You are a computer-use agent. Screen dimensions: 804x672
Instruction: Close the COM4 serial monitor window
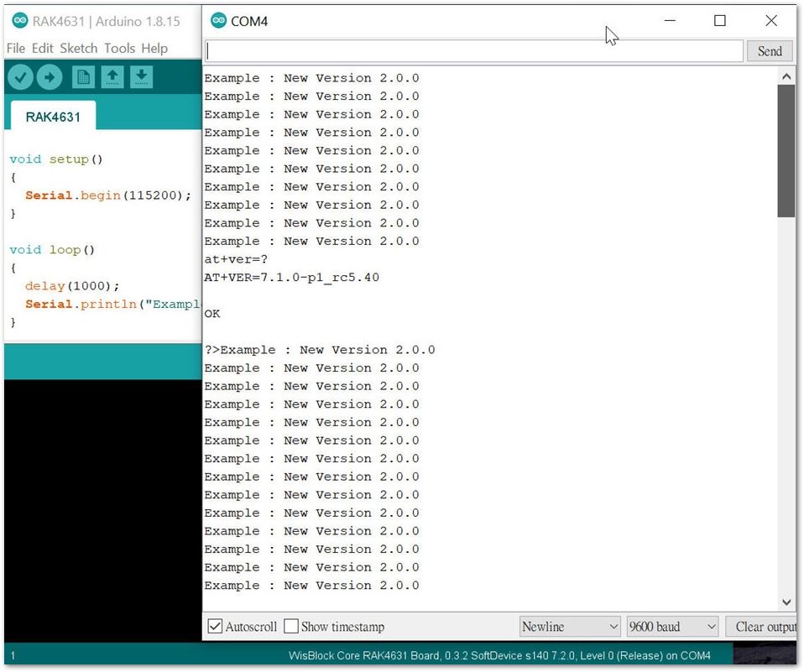pyautogui.click(x=771, y=20)
